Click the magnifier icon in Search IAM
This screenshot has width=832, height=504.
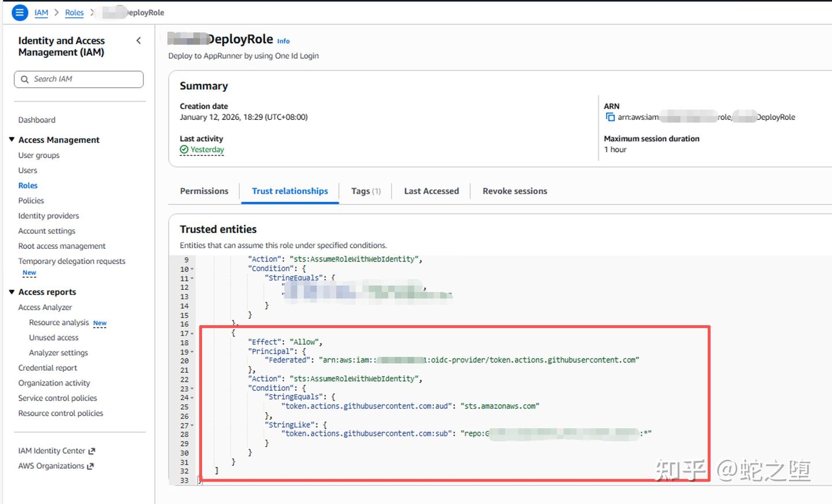click(x=24, y=79)
